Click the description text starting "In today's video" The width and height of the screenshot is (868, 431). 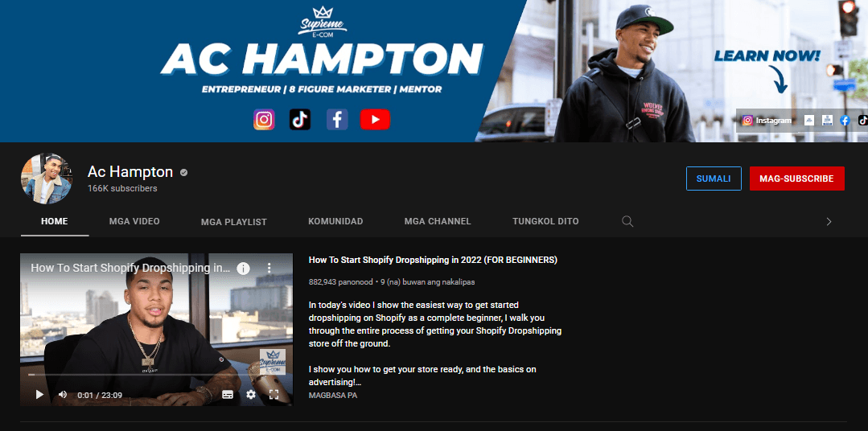coord(434,324)
